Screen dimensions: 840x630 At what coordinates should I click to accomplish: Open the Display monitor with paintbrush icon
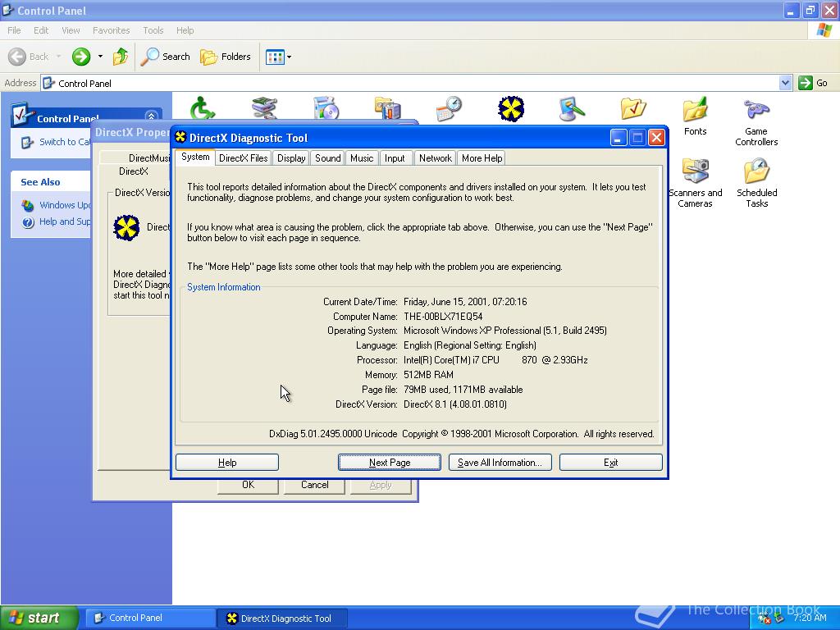(x=572, y=109)
